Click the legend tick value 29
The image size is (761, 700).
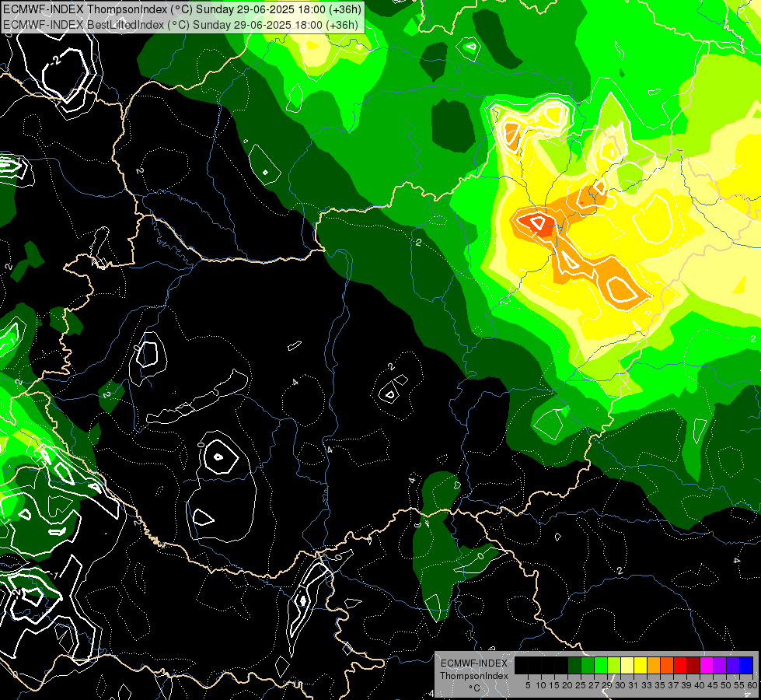click(x=607, y=685)
